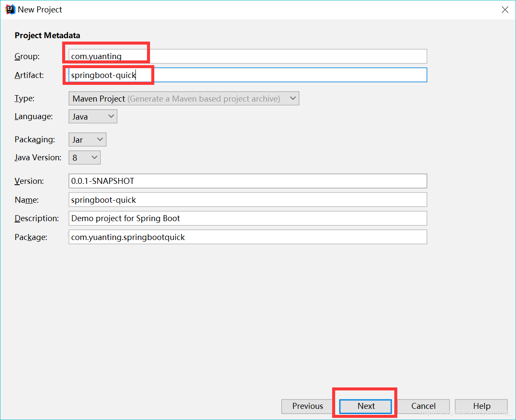Focus the Artifact field springboot-quick

[248, 75]
